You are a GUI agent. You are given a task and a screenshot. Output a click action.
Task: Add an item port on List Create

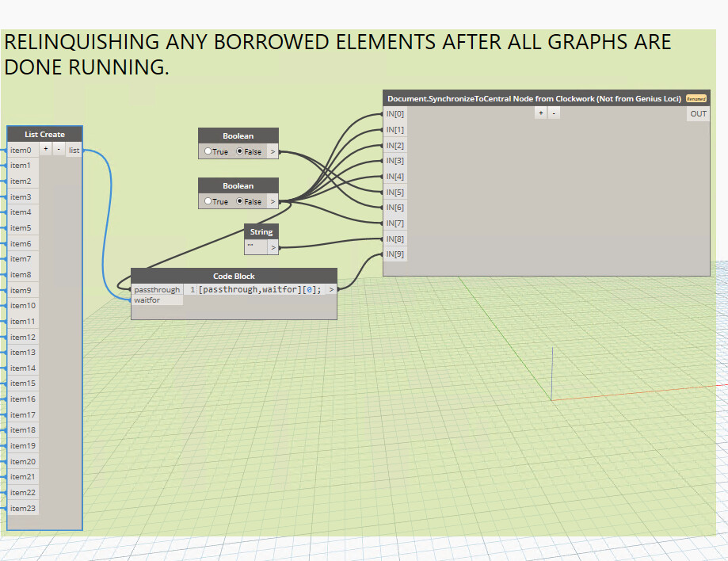tap(45, 149)
